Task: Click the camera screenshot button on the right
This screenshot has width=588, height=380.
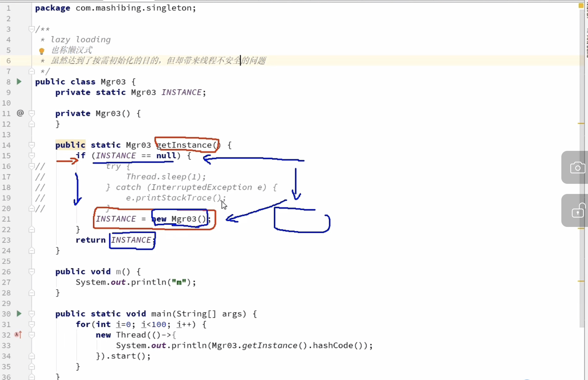Action: click(x=577, y=168)
